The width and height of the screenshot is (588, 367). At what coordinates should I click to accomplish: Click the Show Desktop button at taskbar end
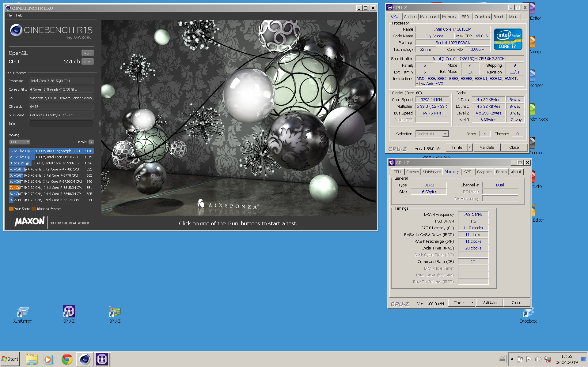[584, 359]
